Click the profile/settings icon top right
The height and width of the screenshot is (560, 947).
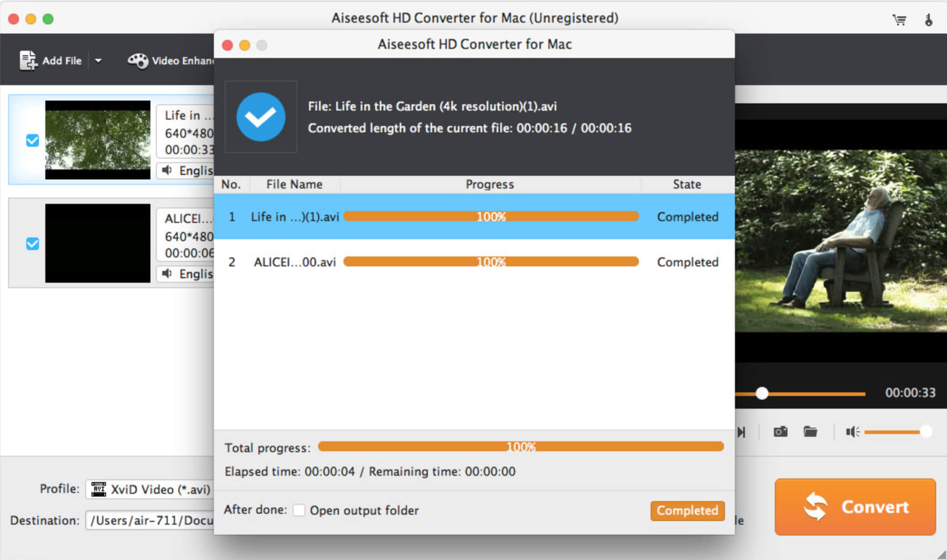[x=928, y=19]
